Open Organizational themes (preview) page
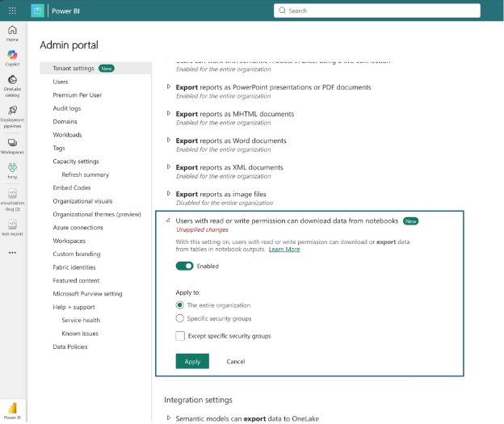Screen dimensions: 504x424 click(x=97, y=214)
